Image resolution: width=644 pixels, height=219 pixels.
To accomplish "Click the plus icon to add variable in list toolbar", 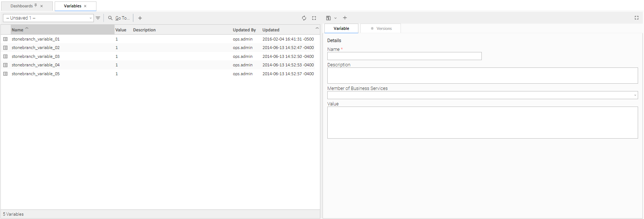I will [140, 18].
